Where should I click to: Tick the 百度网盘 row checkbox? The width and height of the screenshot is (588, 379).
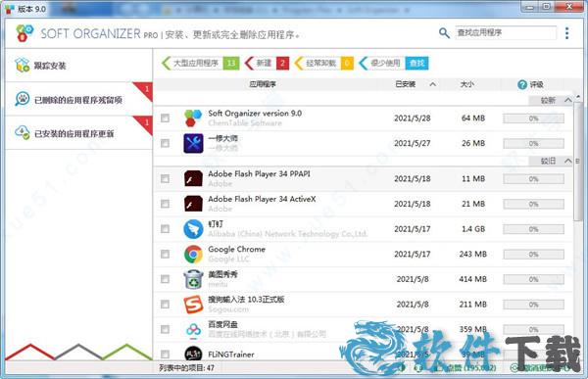coord(165,329)
